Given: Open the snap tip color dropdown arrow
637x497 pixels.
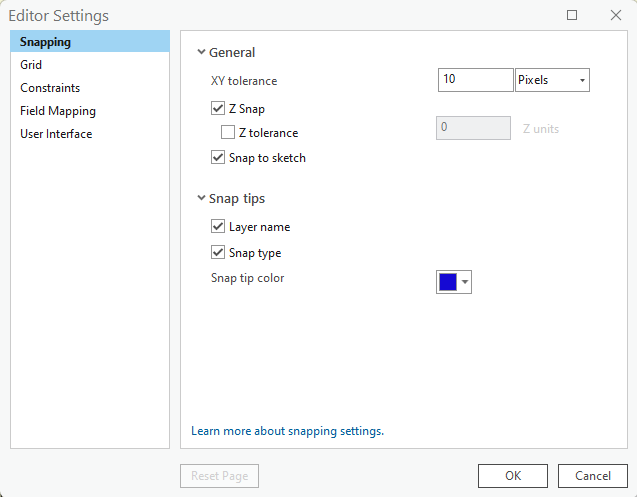Looking at the screenshot, I should coord(465,282).
